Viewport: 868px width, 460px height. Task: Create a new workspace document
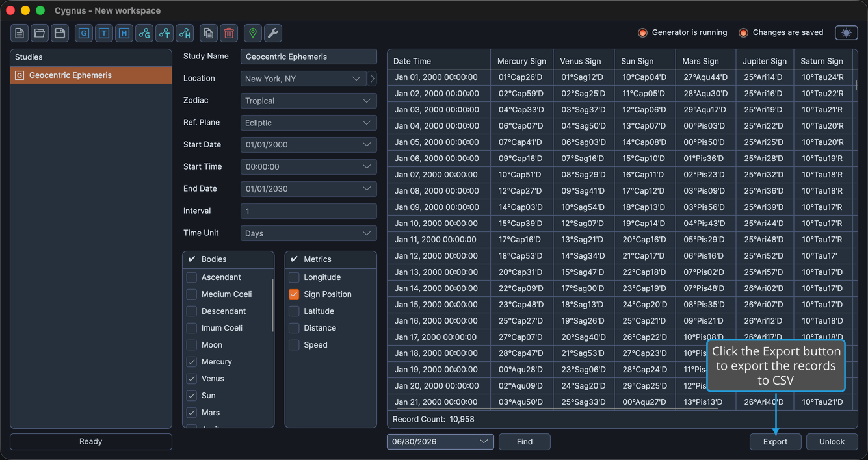20,33
